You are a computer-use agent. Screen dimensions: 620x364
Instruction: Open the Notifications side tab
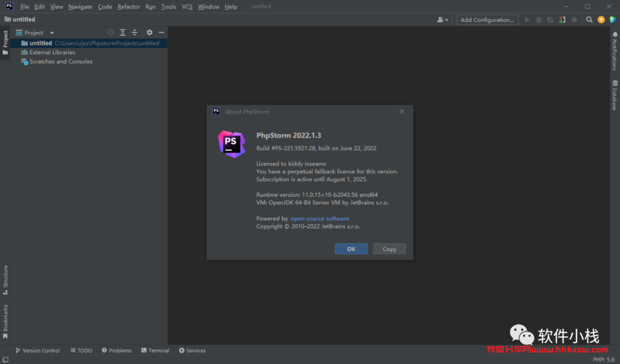(615, 52)
